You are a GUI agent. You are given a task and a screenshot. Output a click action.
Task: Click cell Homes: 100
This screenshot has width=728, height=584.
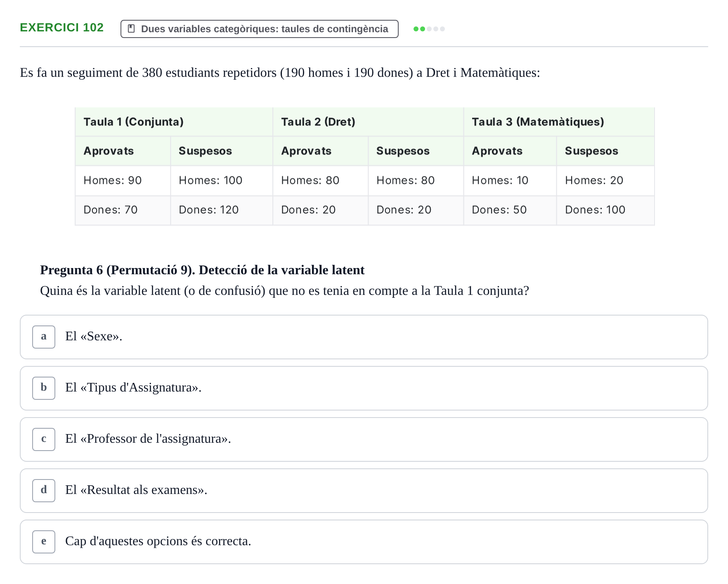point(222,180)
